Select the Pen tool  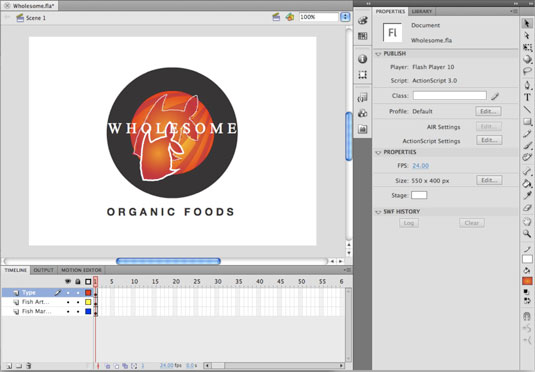pos(527,85)
